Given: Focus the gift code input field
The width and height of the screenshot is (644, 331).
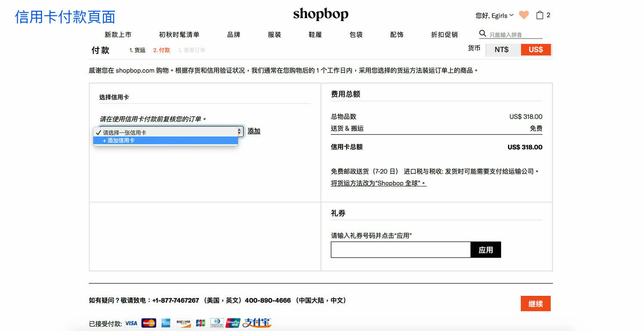Looking at the screenshot, I should [401, 250].
